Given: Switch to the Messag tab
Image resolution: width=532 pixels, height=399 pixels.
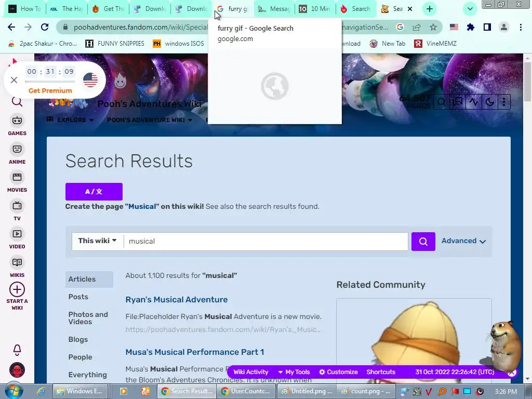Looking at the screenshot, I should (274, 9).
